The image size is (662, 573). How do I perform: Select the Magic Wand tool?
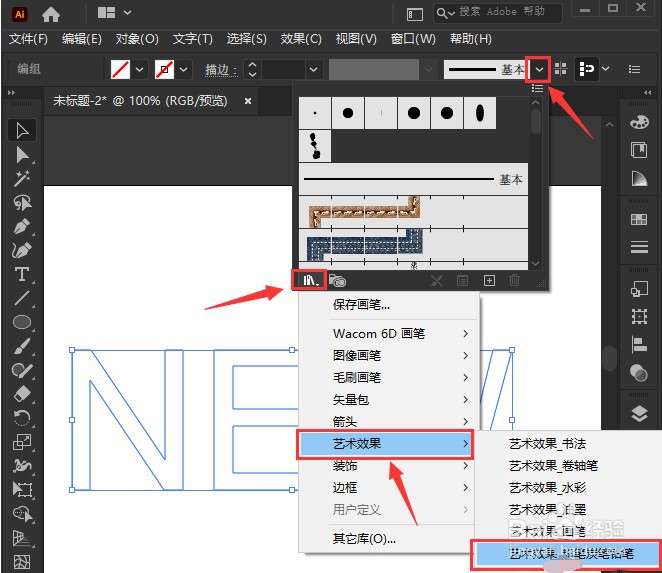pos(22,179)
